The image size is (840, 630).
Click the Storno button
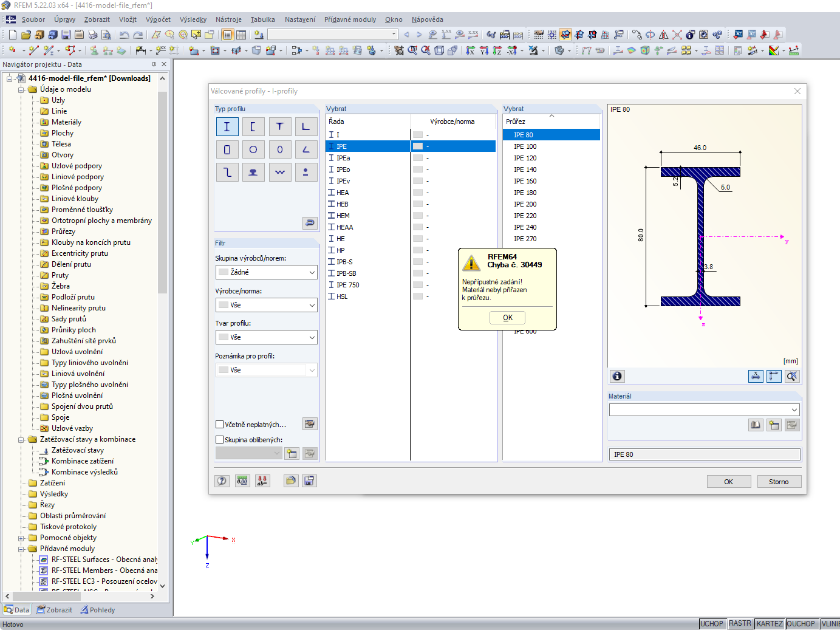pos(779,482)
